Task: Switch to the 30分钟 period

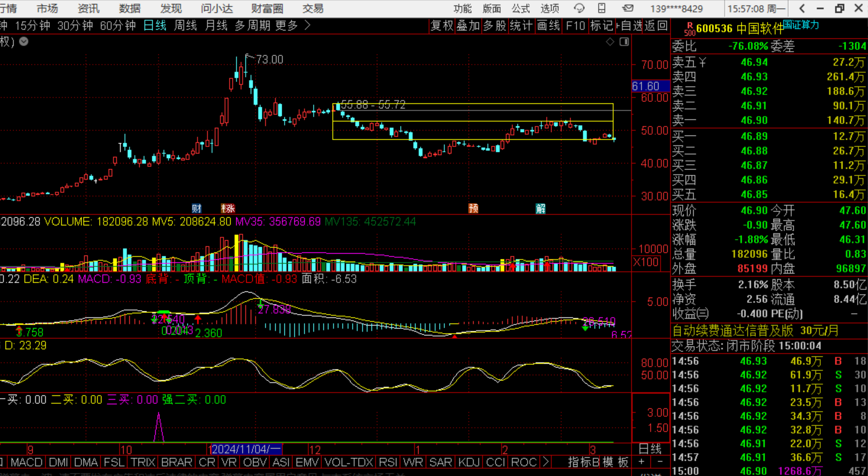Action: pyautogui.click(x=75, y=25)
